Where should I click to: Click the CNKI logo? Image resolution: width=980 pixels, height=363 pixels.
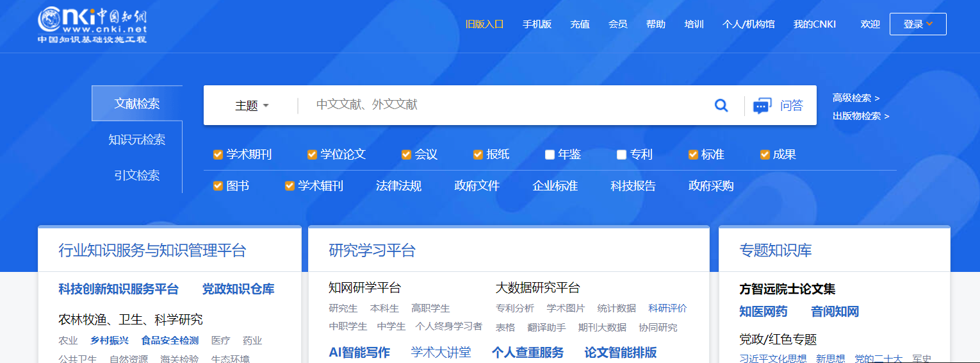coord(92,26)
